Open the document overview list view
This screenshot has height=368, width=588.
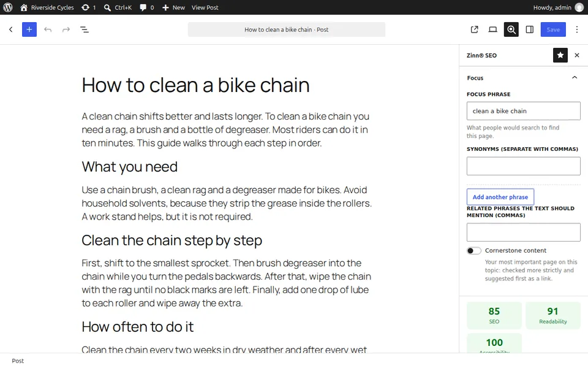coord(85,29)
